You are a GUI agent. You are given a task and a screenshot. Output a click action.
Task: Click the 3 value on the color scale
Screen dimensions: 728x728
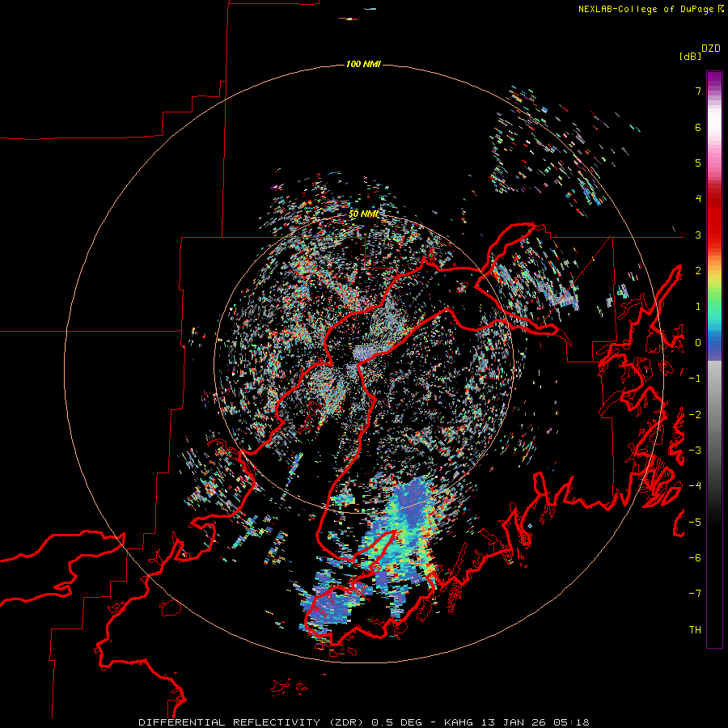pos(698,235)
